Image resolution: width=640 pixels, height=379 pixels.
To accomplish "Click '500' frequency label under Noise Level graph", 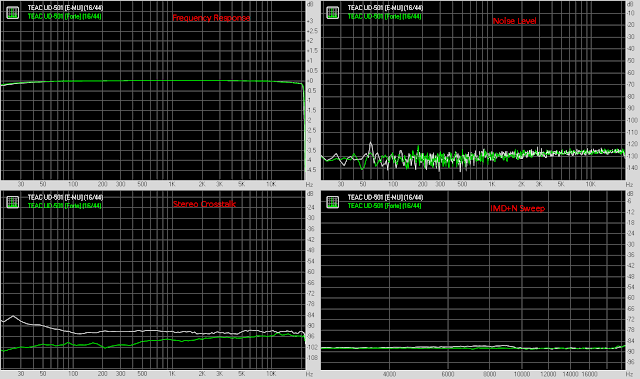I will pyautogui.click(x=462, y=184).
